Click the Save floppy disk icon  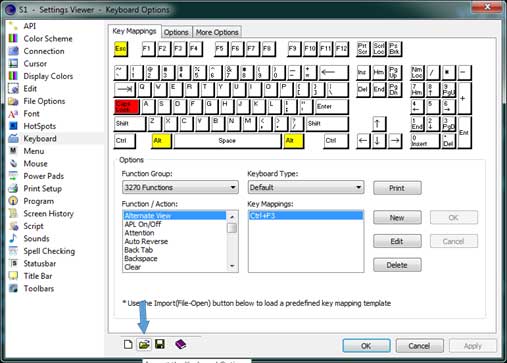[x=160, y=344]
